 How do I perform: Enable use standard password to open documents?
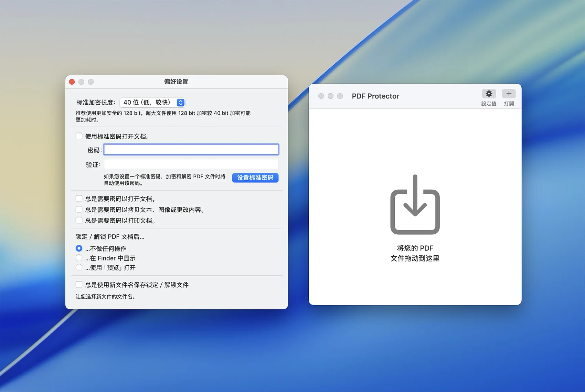79,136
